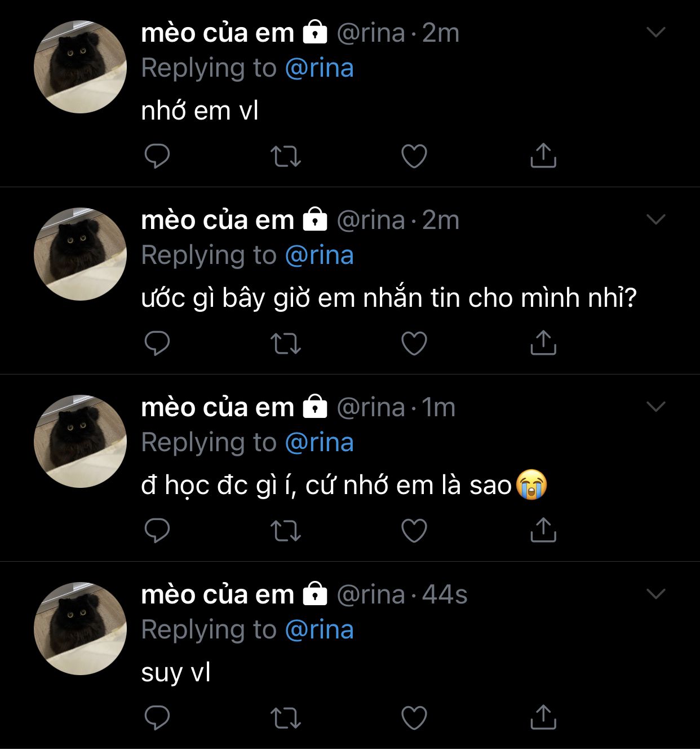
Task: Like the "suy vl" tweet
Action: tap(414, 718)
